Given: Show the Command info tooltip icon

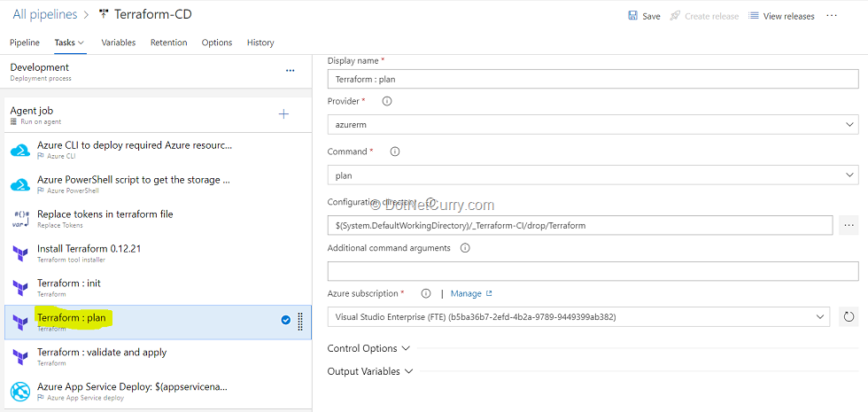Looking at the screenshot, I should pos(395,152).
